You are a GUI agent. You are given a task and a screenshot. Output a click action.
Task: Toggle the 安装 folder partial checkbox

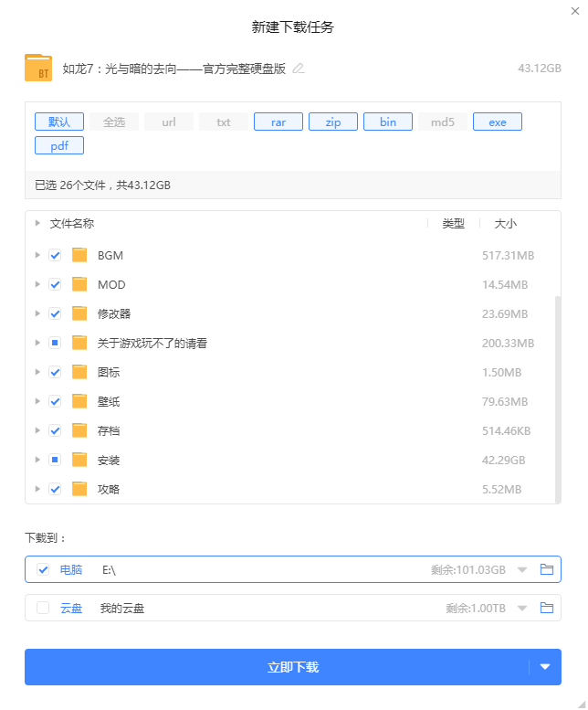[x=55, y=460]
